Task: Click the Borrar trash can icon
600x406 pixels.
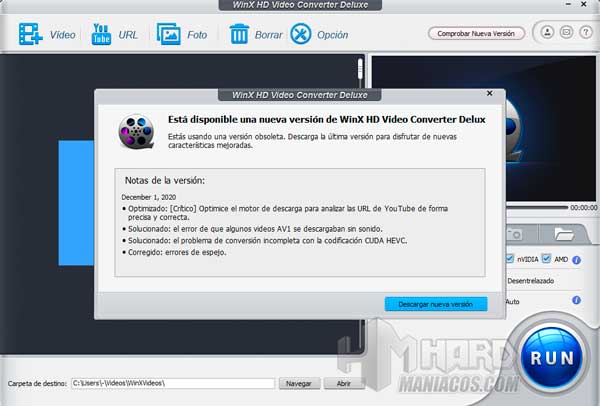Action: coord(239,34)
